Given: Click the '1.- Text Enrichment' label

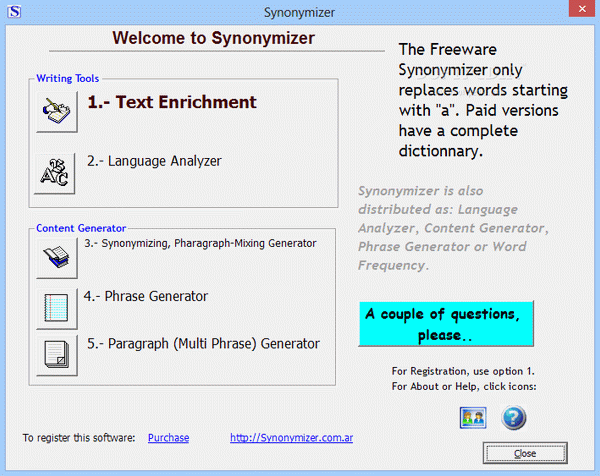Looking at the screenshot, I should tap(172, 102).
